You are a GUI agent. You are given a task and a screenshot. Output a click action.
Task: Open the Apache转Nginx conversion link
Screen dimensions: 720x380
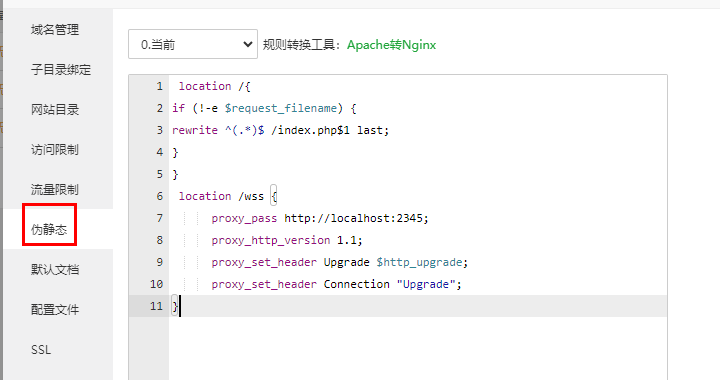tap(391, 45)
